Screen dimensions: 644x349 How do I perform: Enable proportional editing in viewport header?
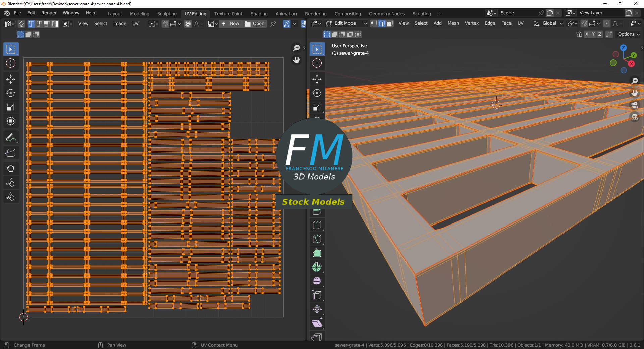[607, 23]
